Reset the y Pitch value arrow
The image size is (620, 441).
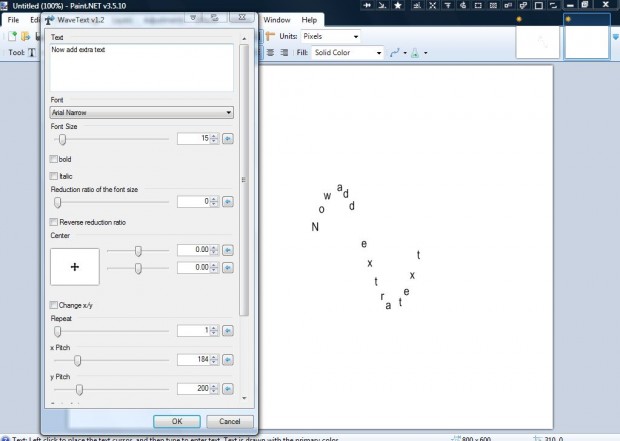[x=228, y=389]
